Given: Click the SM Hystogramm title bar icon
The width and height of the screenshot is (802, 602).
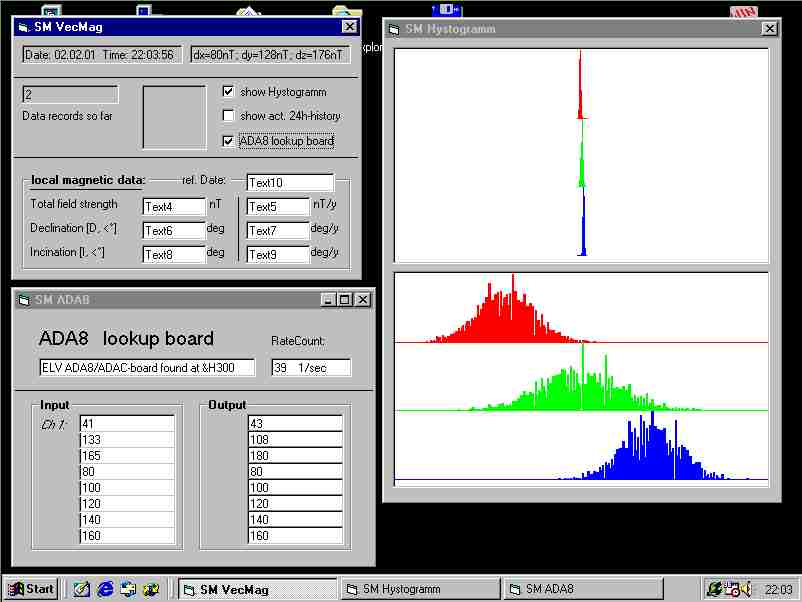Looking at the screenshot, I should point(394,29).
